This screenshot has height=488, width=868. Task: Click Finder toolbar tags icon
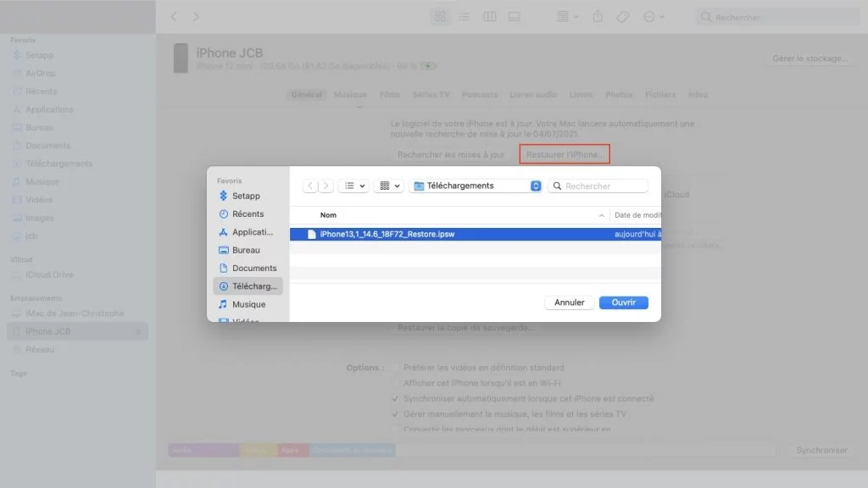click(623, 17)
